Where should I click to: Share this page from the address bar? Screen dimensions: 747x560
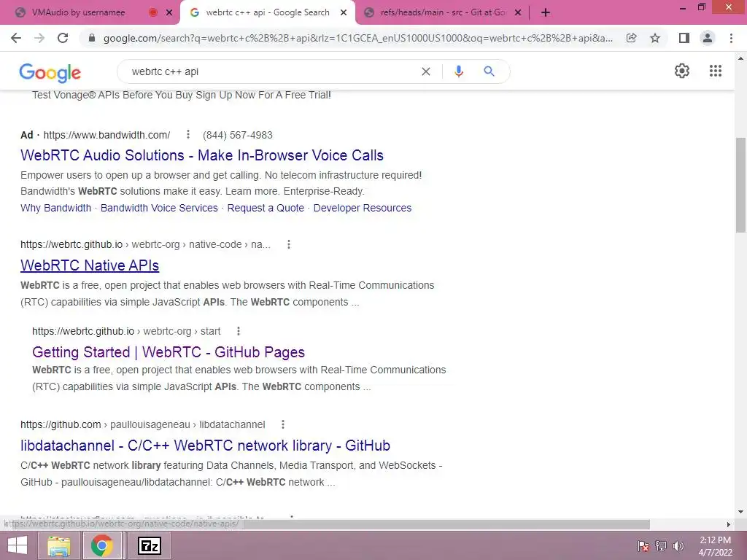coord(631,38)
